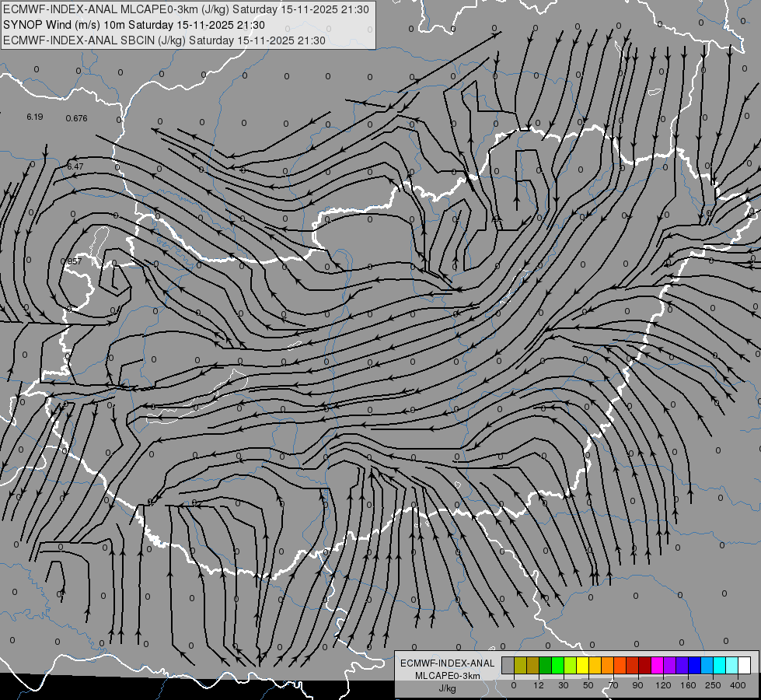Click the legend J/kg unit label
Image resolution: width=761 pixels, height=700 pixels.
click(x=448, y=688)
